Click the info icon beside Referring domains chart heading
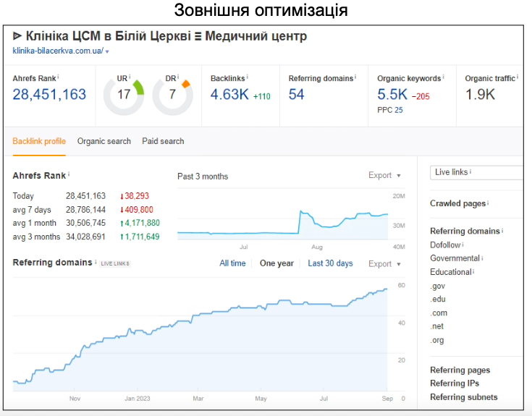Image resolution: width=532 pixels, height=416 pixels. point(96,262)
